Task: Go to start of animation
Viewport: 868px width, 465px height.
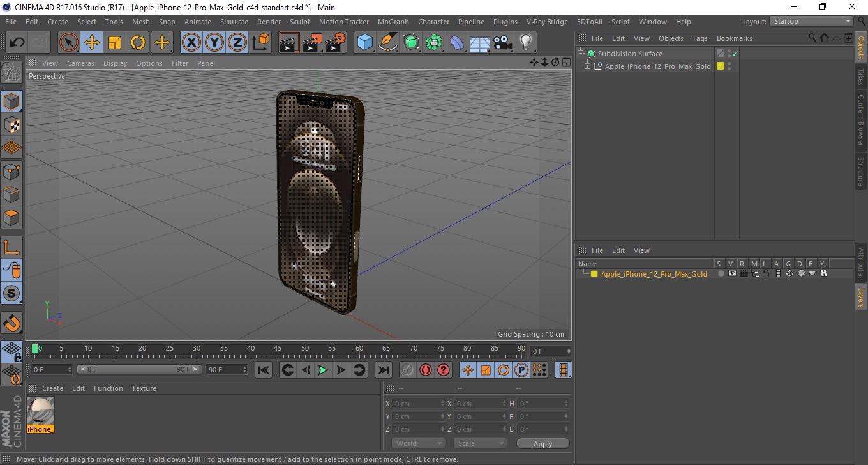Action: click(263, 370)
